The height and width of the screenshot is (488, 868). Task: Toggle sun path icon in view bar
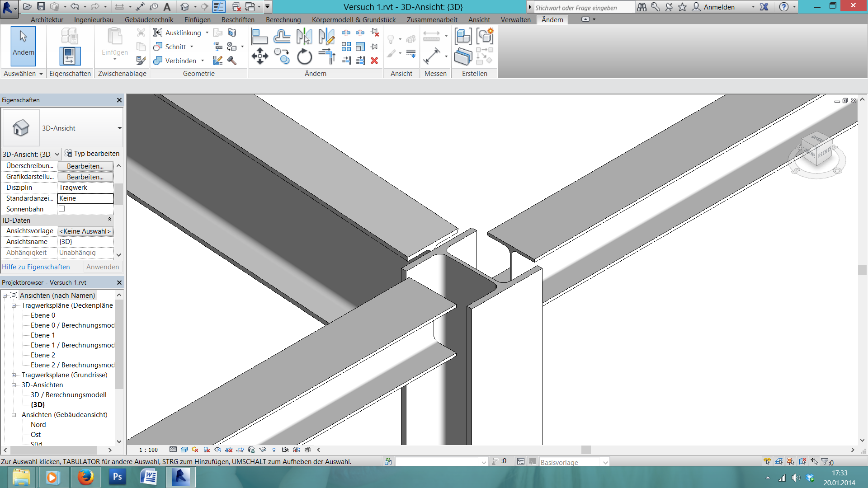195,450
